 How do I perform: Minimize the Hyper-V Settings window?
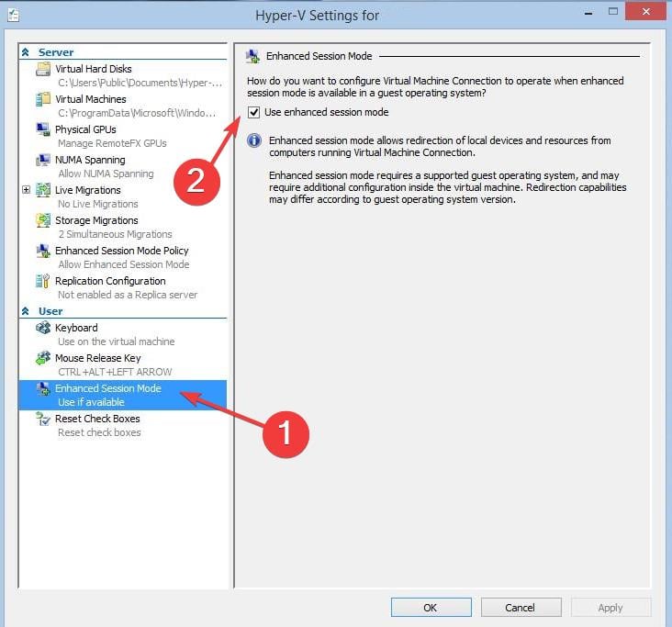pos(588,13)
